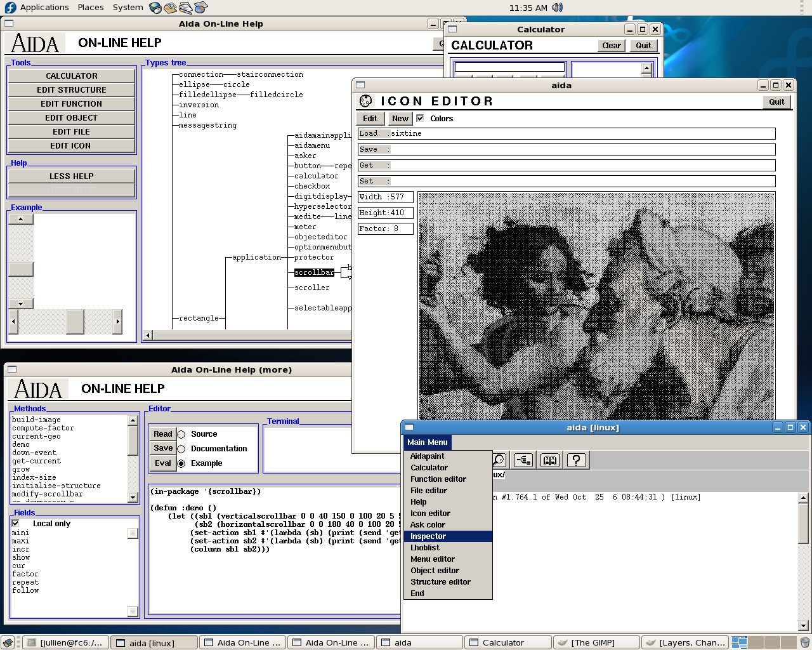Open the Places menu in the top panel
812x650 pixels.
[91, 8]
